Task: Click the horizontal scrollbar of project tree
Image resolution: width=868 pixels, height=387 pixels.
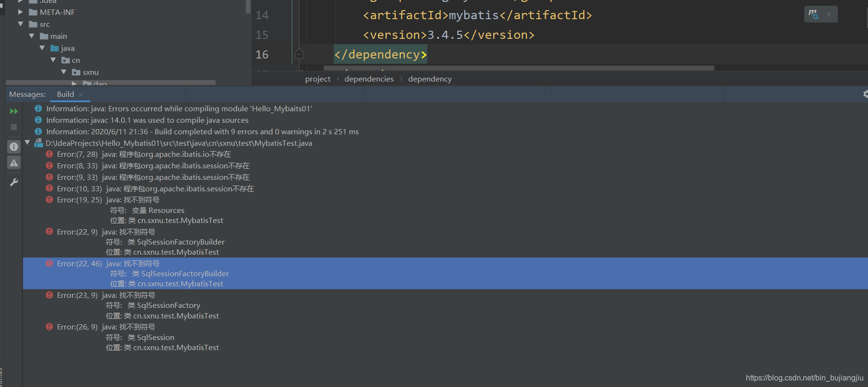Action: tap(111, 82)
